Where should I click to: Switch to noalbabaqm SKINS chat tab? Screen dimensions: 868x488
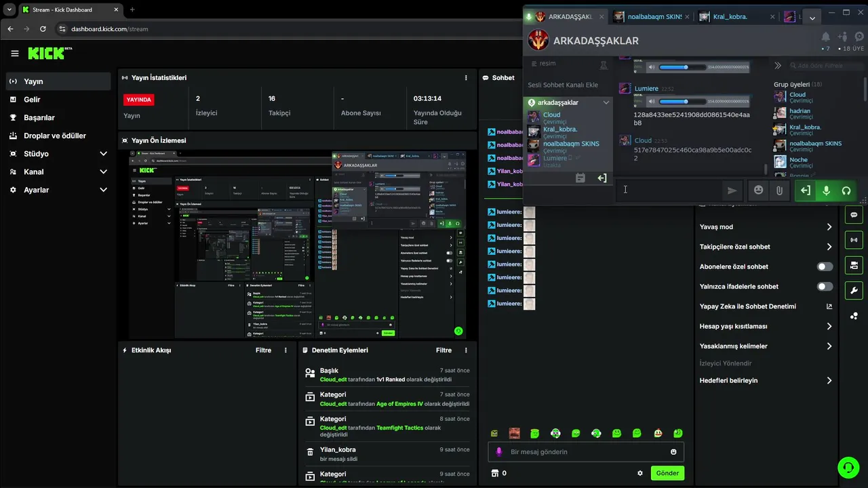(x=650, y=16)
